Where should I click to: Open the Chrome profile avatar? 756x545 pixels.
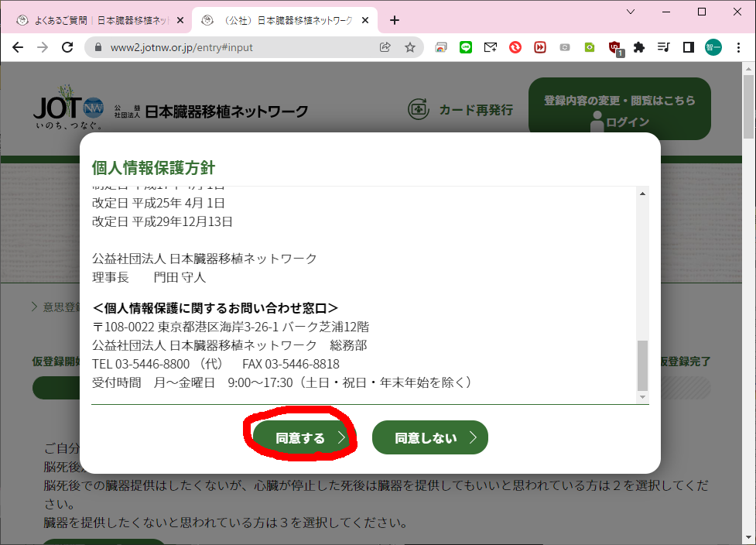pyautogui.click(x=713, y=47)
